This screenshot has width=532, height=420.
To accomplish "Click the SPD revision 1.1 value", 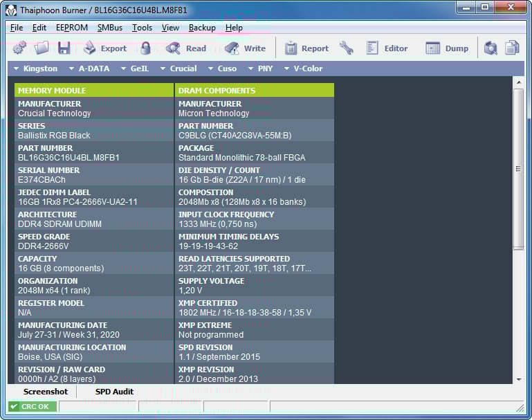I will click(x=219, y=357).
